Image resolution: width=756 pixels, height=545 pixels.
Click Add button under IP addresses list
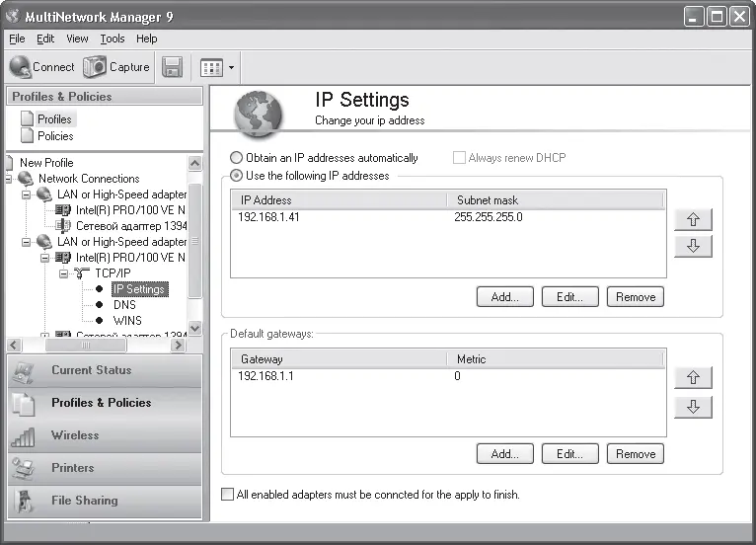[x=504, y=296]
